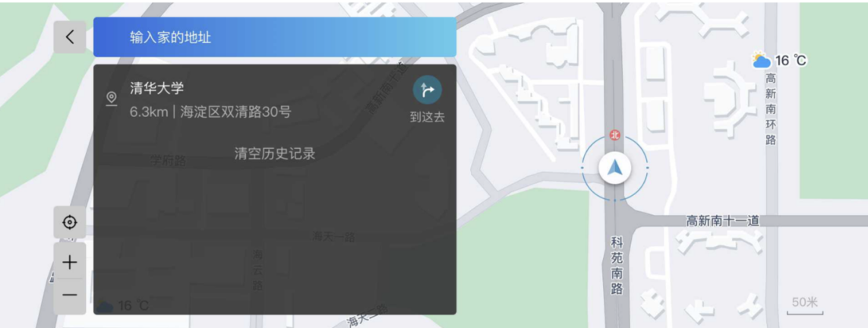868x328 pixels.
Task: Clear history via 清空历史记录
Action: [x=275, y=154]
